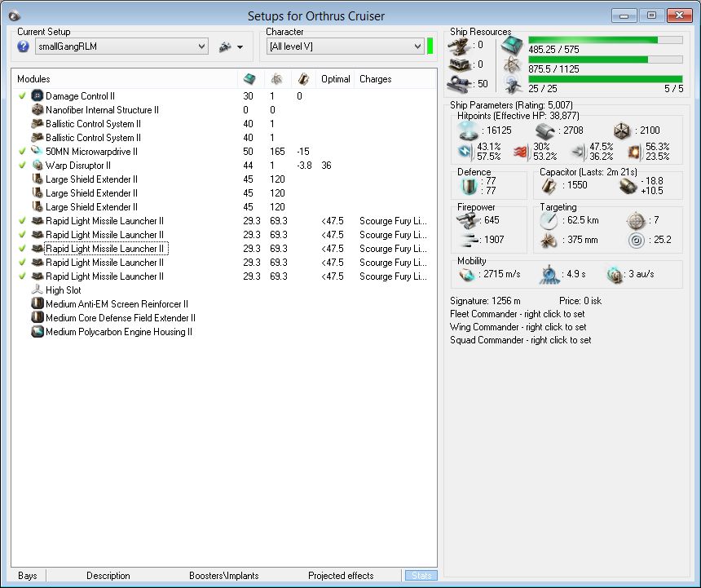Open the smallGangRLM setup dropdown
The image size is (701, 588).
click(121, 46)
